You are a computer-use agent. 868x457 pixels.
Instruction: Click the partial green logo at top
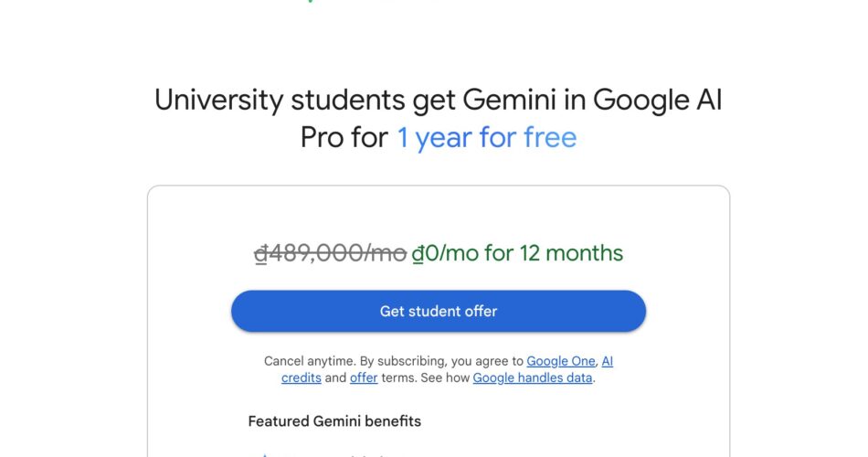point(311,1)
